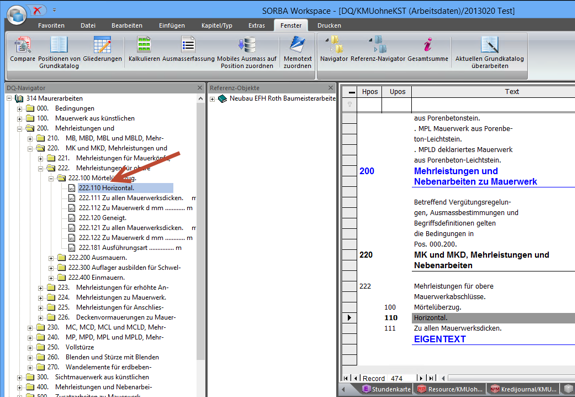The height and width of the screenshot is (397, 575).
Task: Click the 222.110 Horizontal document icon
Action: pyautogui.click(x=72, y=188)
